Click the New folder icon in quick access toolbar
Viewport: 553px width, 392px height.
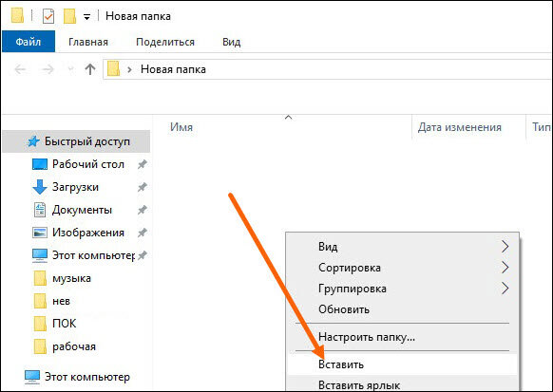point(69,16)
